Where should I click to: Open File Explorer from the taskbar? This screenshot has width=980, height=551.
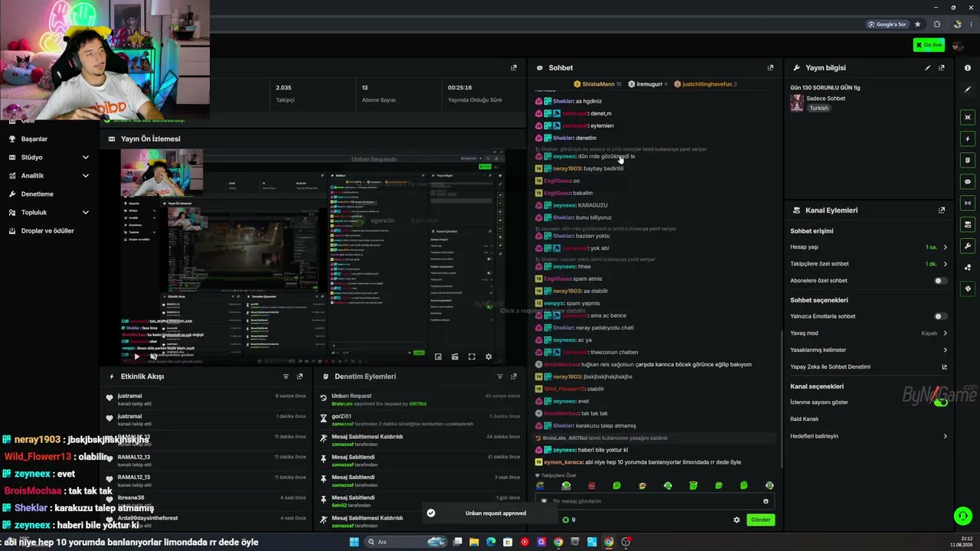coord(474,542)
